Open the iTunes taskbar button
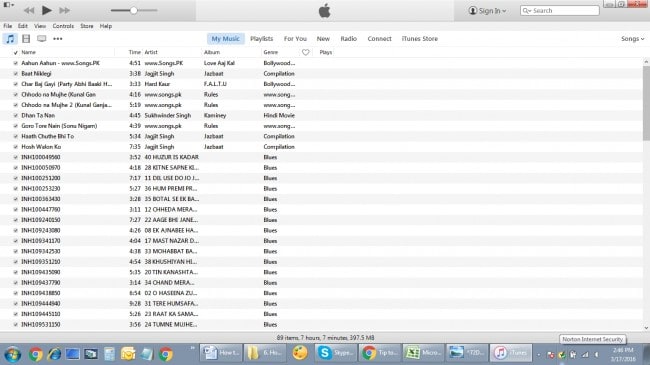This screenshot has width=650, height=365. pyautogui.click(x=511, y=353)
